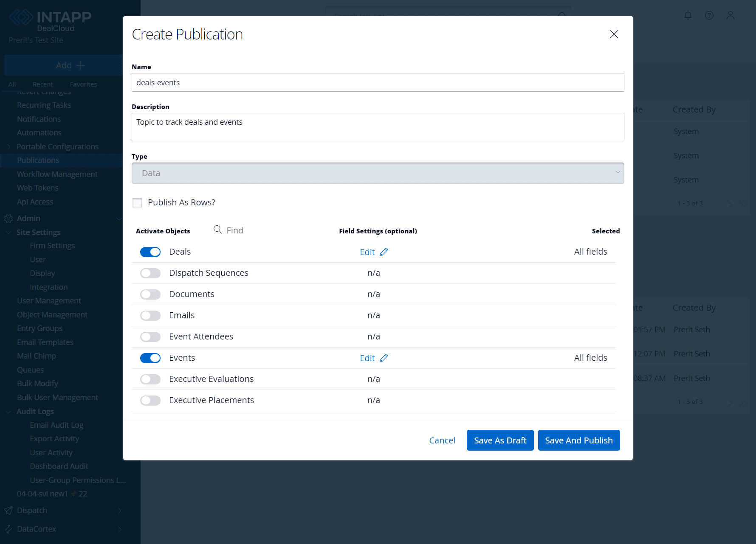This screenshot has height=544, width=756.
Task: Close the Create Publication dialog
Action: [614, 34]
